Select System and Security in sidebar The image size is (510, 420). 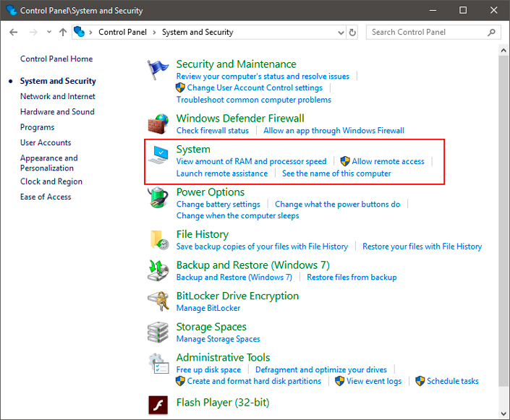pos(58,81)
